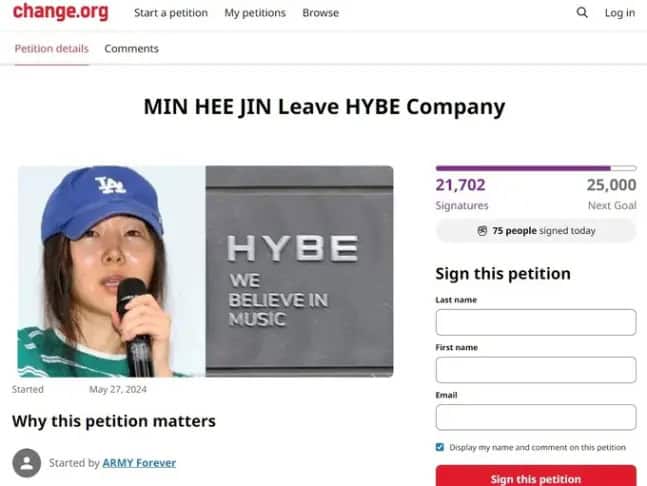Click the 21,702 Signatures count
The height and width of the screenshot is (486, 647).
pos(462,194)
